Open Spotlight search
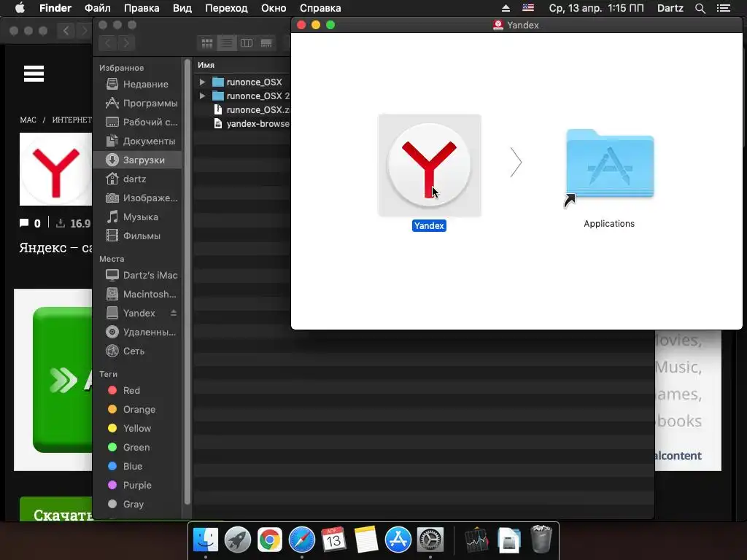The width and height of the screenshot is (747, 560). tap(700, 8)
